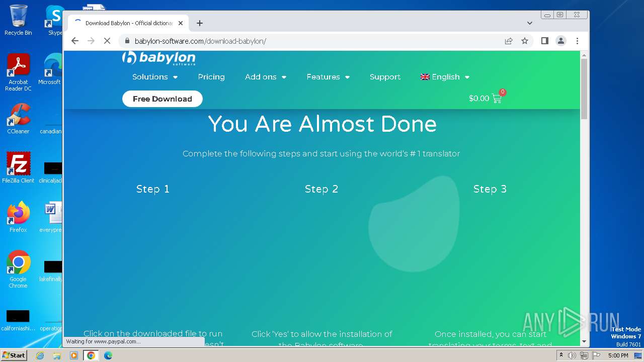The image size is (644, 362).
Task: Open the Chrome side panel icon
Action: tap(544, 41)
